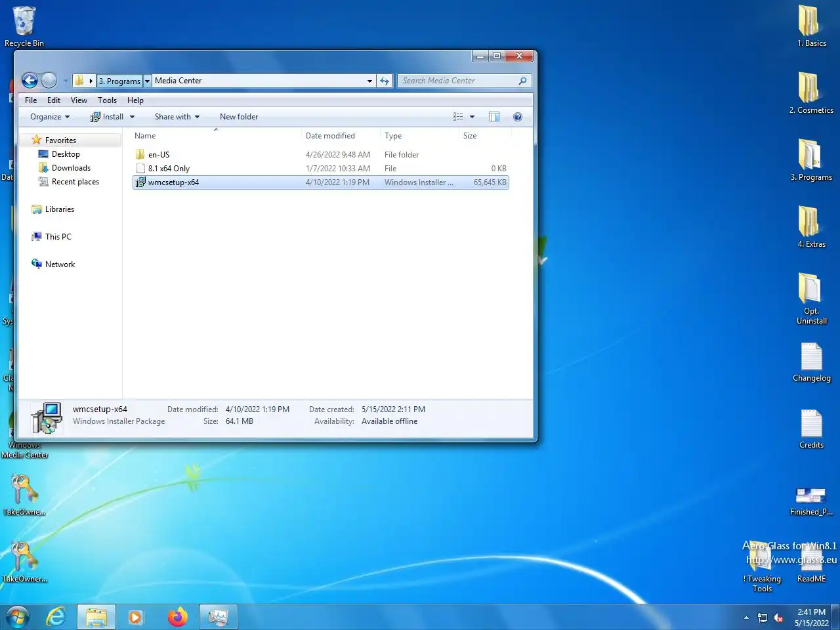The height and width of the screenshot is (630, 840).
Task: Open the Help menu
Action: tap(135, 100)
